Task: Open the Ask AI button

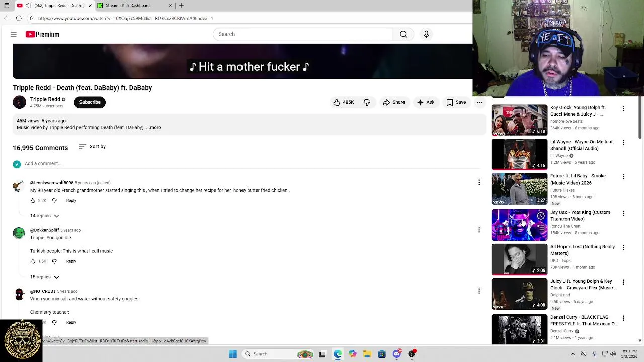Action: [426, 102]
